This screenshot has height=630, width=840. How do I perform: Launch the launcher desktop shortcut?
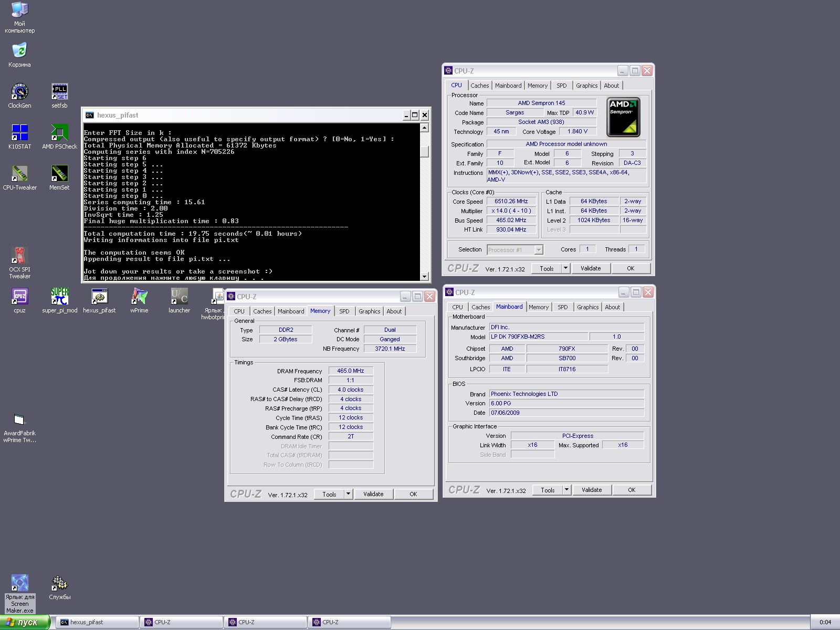click(x=179, y=297)
